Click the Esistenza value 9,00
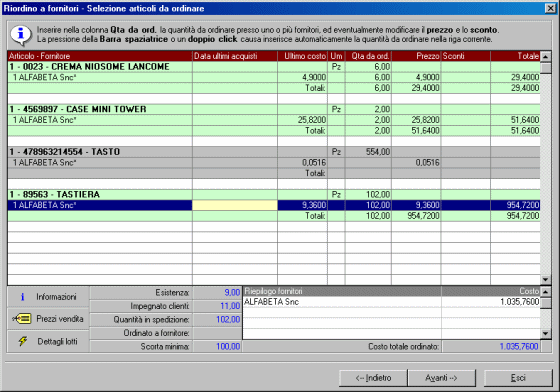Viewport: 560px width, 392px height. (x=218, y=293)
